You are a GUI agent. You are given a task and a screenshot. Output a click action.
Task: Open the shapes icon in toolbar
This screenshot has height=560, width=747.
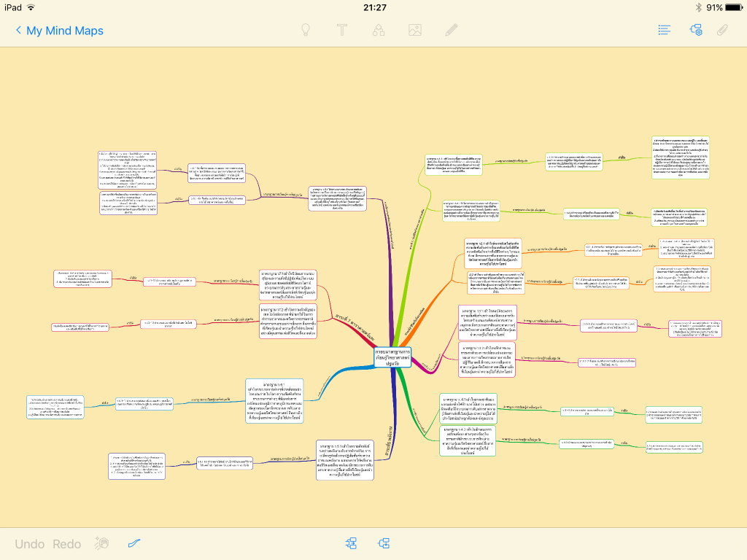click(x=379, y=31)
